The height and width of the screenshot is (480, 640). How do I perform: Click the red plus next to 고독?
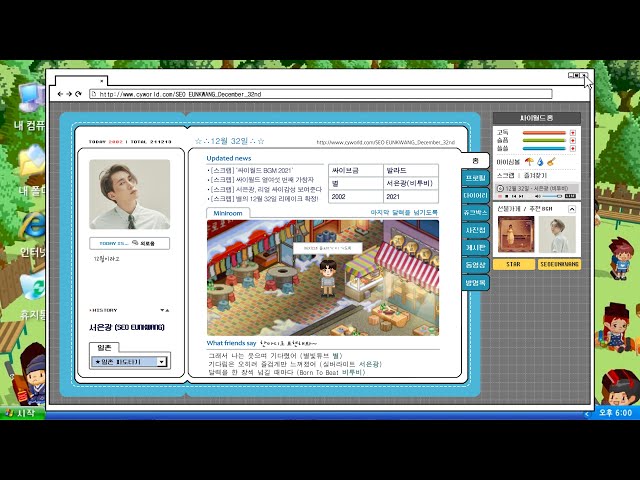tap(573, 133)
